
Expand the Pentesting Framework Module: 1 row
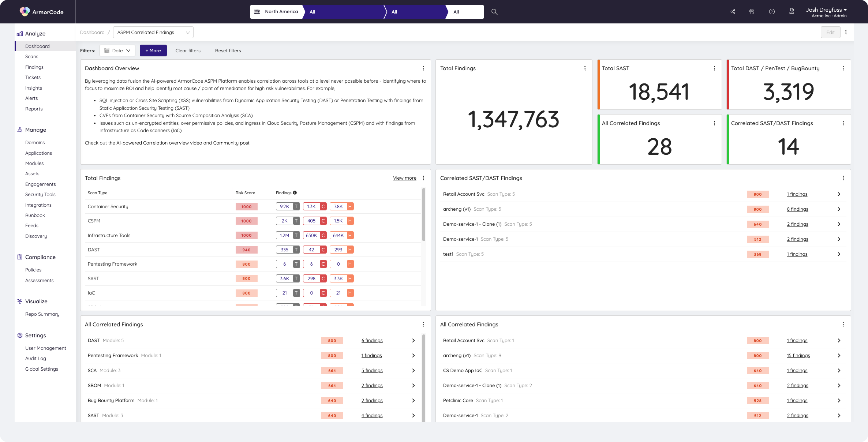pos(414,356)
